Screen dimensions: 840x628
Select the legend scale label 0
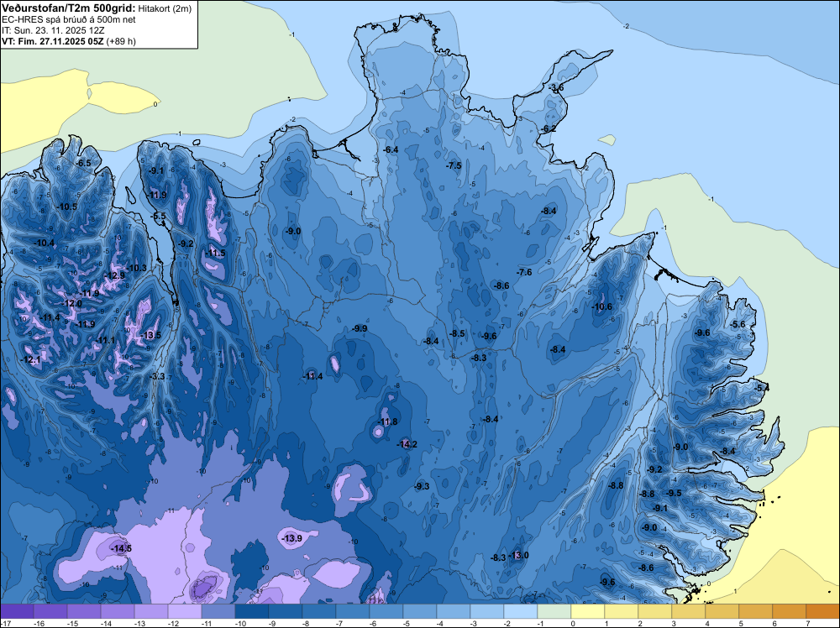tap(573, 623)
